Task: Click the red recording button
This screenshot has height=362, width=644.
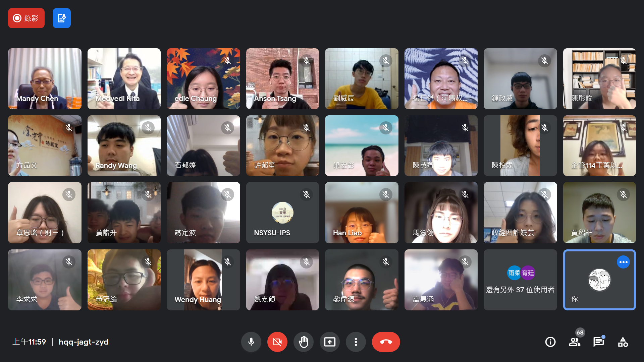Action: click(26, 18)
